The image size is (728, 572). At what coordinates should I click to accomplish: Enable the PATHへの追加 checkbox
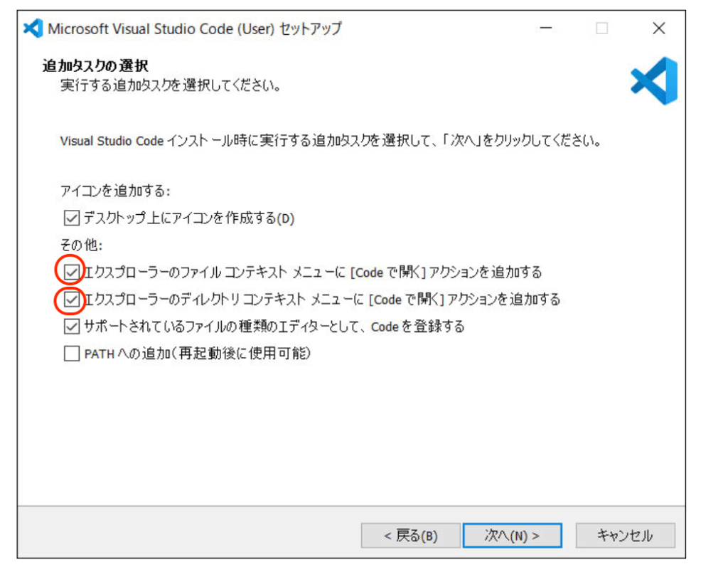(71, 354)
